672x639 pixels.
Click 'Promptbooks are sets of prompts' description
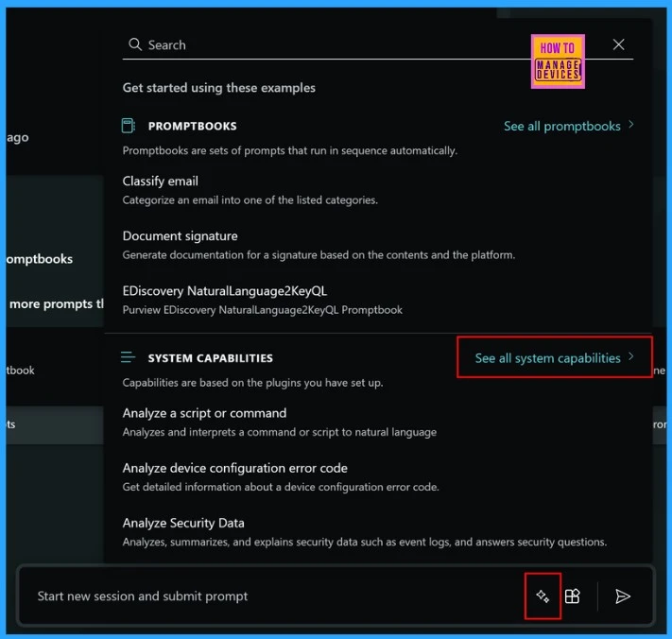click(290, 151)
